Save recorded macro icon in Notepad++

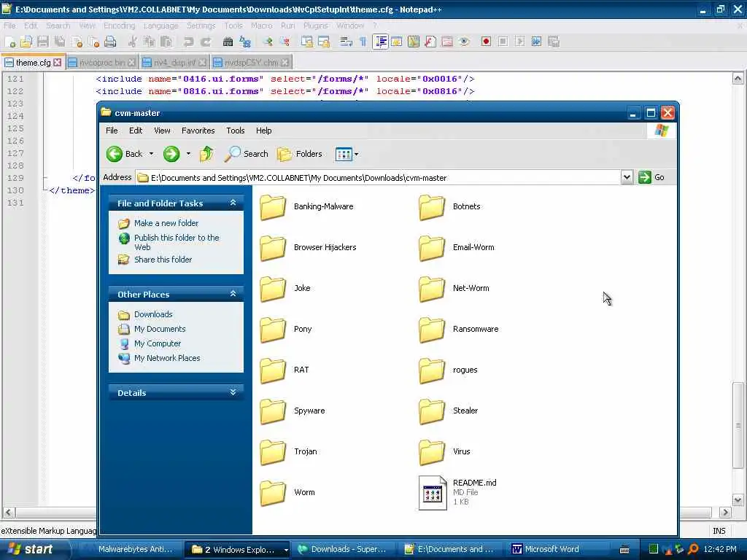(x=554, y=42)
